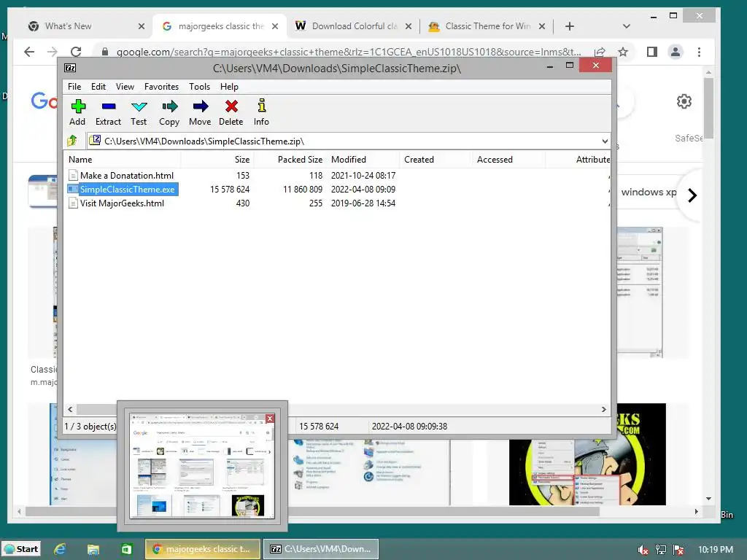Click the Chrome window preview thumbnail
This screenshot has height=560, width=747.
[x=202, y=466]
